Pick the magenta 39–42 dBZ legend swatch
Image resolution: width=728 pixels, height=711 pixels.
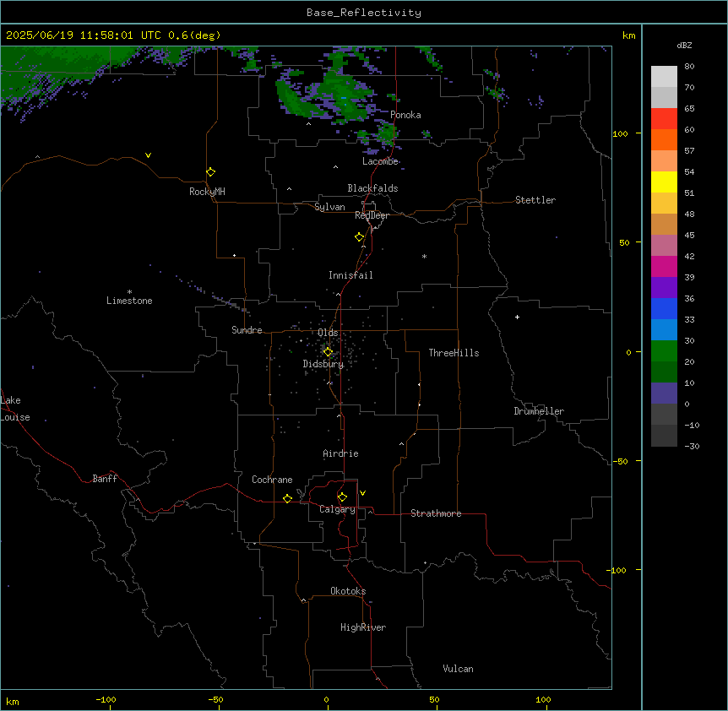pyautogui.click(x=664, y=266)
